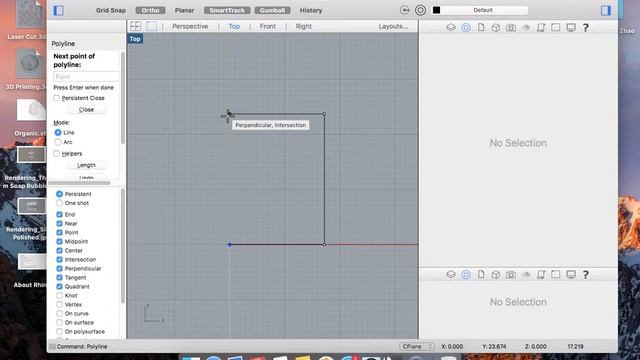Open camera icon in lower inspector
This screenshot has width=640, height=360.
[x=511, y=274]
